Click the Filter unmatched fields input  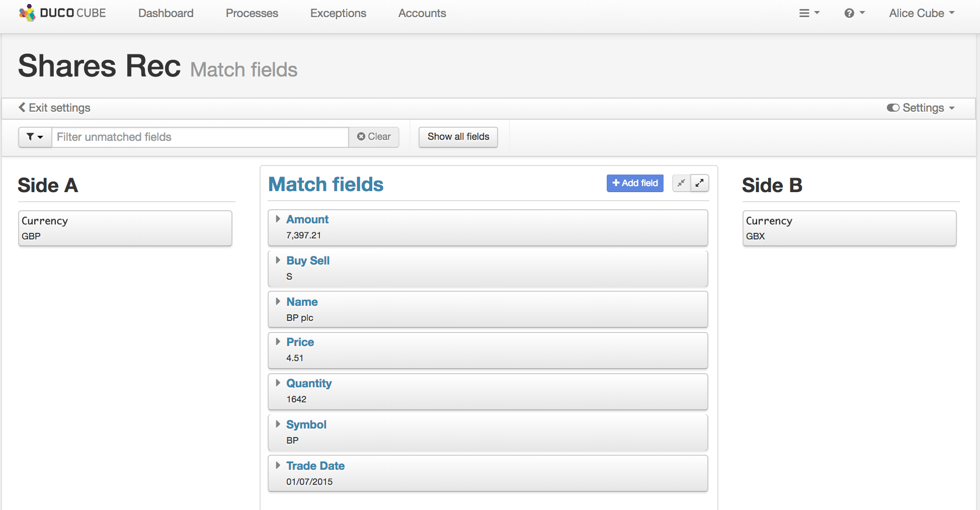(x=200, y=137)
